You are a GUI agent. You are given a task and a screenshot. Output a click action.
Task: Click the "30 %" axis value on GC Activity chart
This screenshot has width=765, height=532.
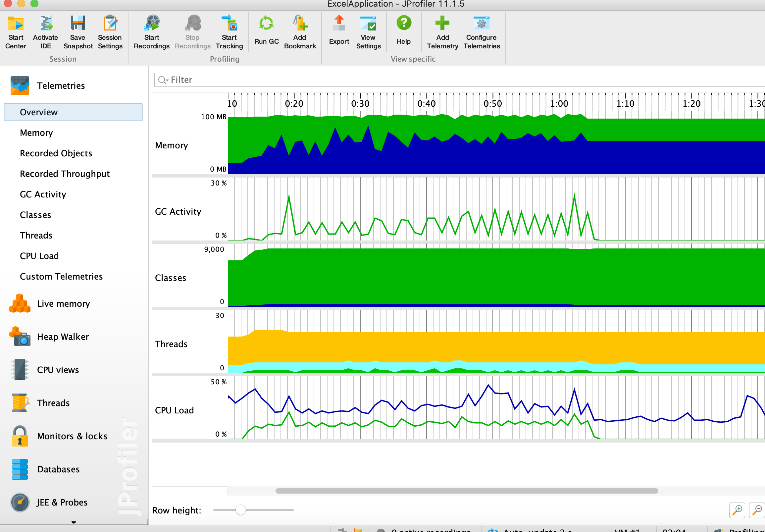219,183
